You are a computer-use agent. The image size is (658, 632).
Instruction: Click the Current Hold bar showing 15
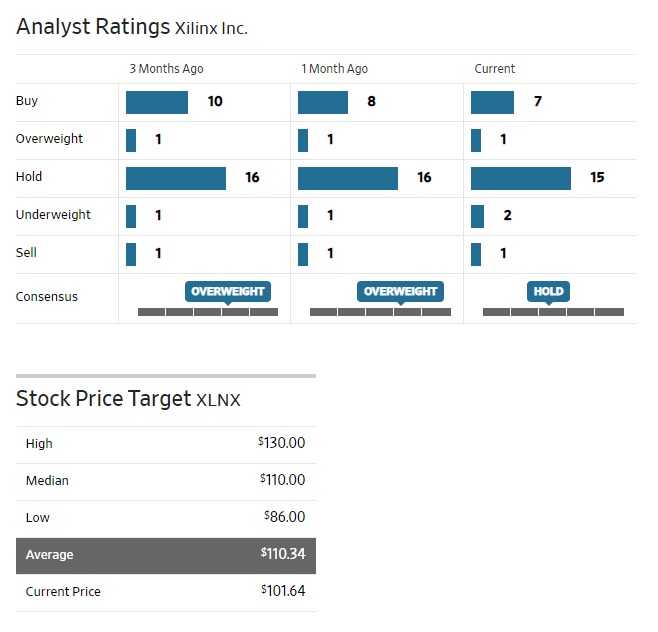coord(520,178)
